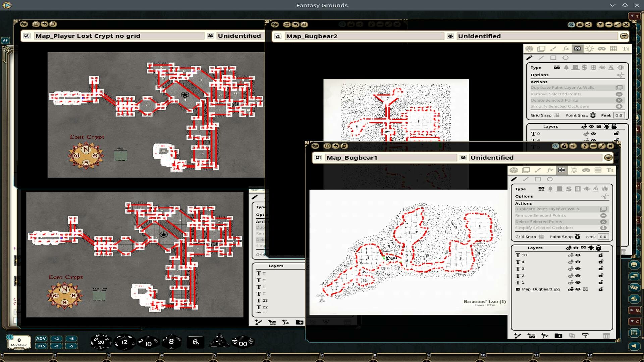Select the paint brush tool in the map toolbar
The image size is (644, 362).
click(538, 170)
